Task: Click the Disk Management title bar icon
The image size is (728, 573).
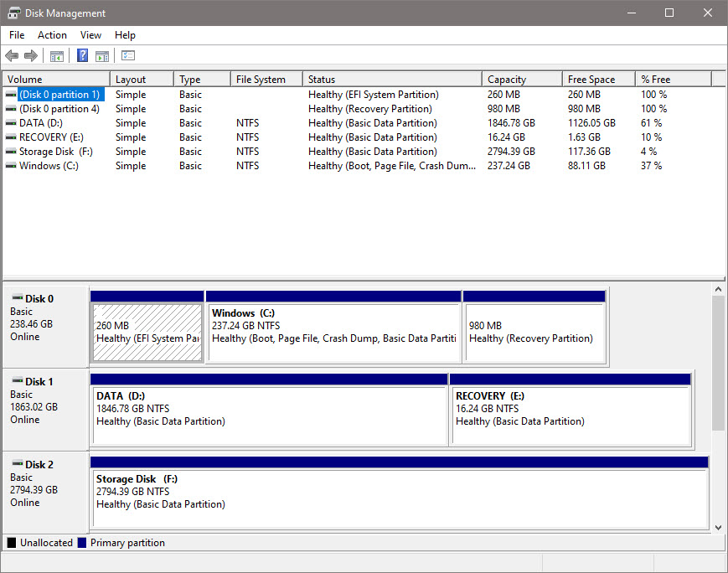Action: [14, 13]
